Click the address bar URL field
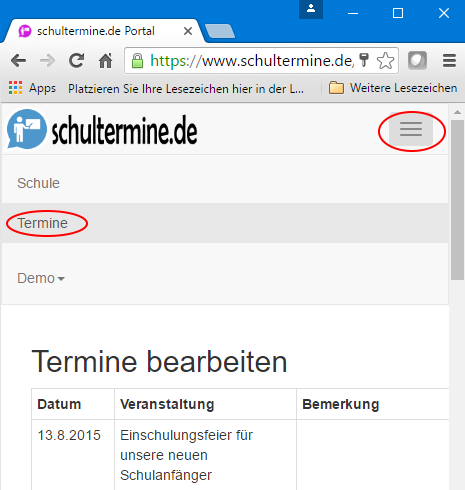The image size is (465, 490). point(252,61)
